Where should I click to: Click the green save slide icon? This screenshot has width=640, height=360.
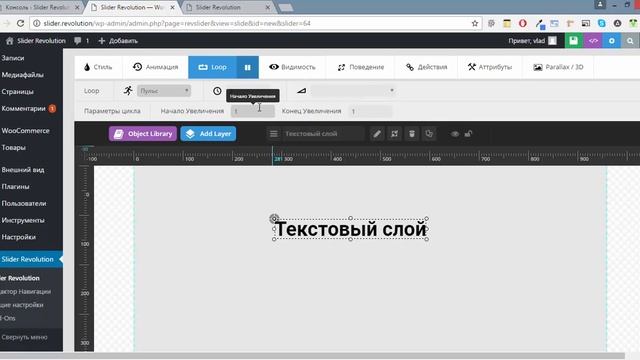pyautogui.click(x=573, y=40)
